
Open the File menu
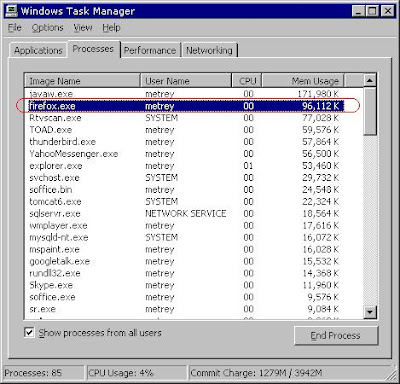[15, 28]
